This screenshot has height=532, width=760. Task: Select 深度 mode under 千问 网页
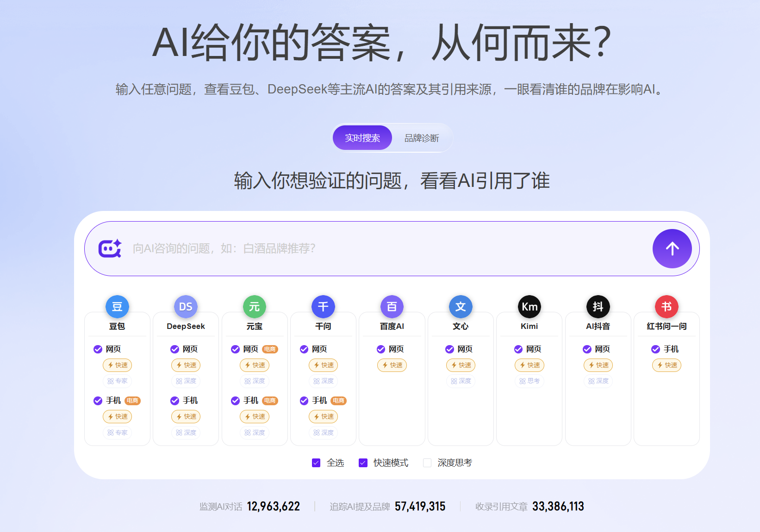click(323, 381)
